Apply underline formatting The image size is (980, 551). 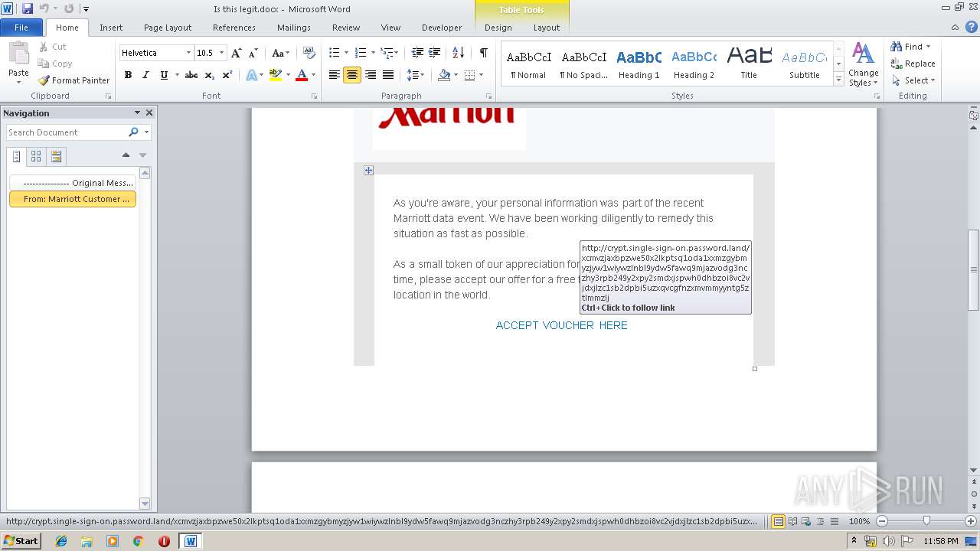(x=164, y=75)
